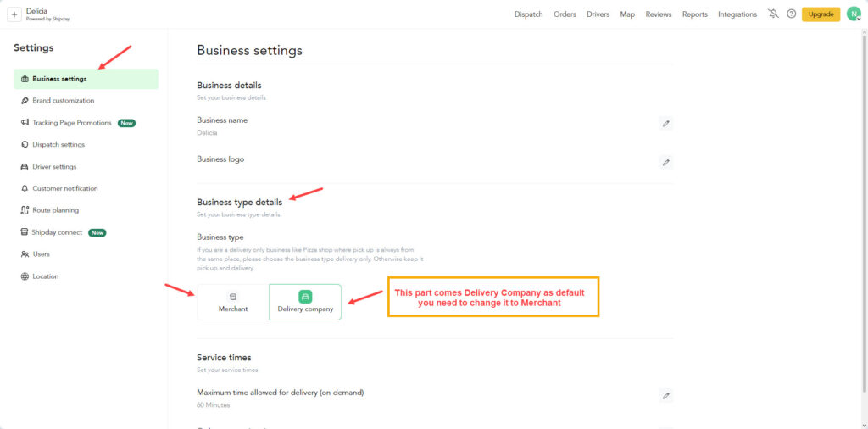This screenshot has width=868, height=429.
Task: Edit the Business logo with pencil icon
Action: [x=666, y=162]
